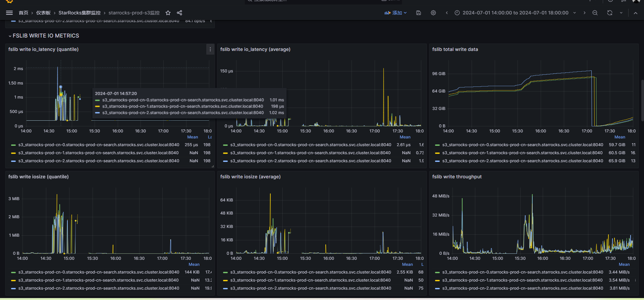
Task: Toggle cn-2 series in total write data legend
Action: tap(523, 161)
